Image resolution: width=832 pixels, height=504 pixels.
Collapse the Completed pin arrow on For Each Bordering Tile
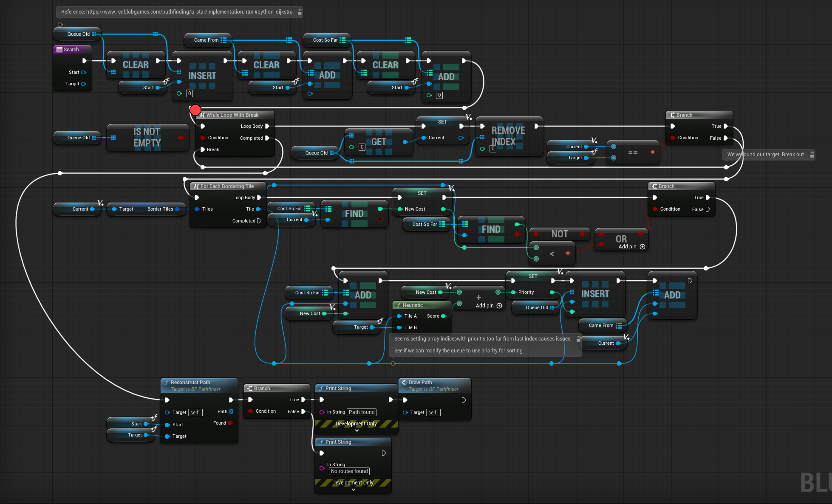tap(260, 221)
